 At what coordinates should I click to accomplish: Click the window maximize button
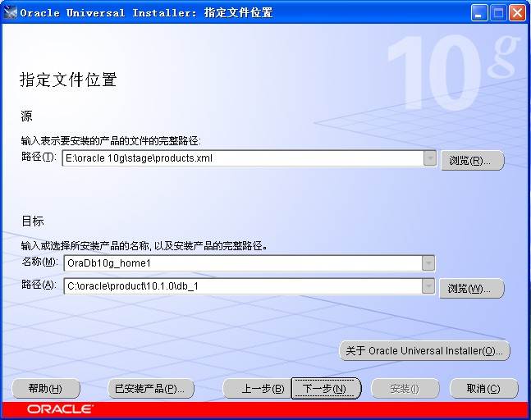[498, 13]
